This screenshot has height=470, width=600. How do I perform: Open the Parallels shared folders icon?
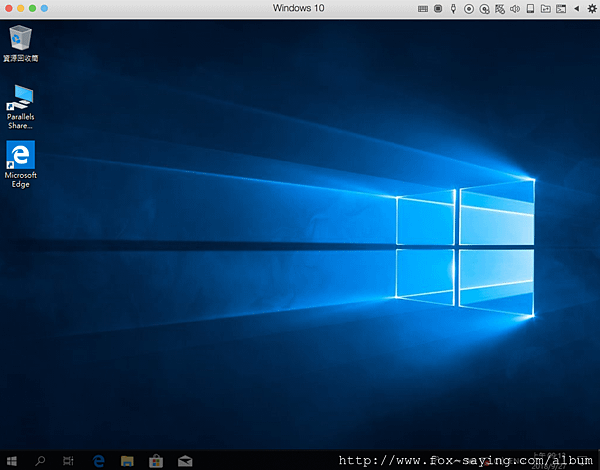(546, 8)
